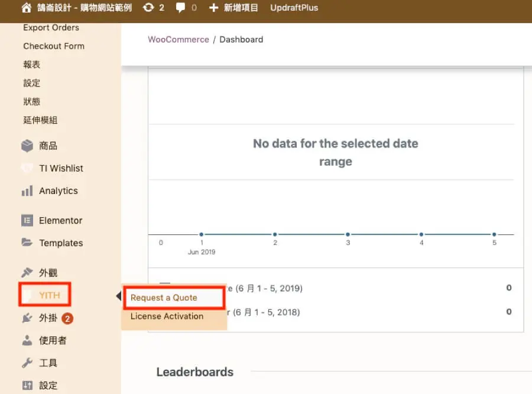Open the Elementor icon in the sidebar
The height and width of the screenshot is (394, 532).
[27, 221]
